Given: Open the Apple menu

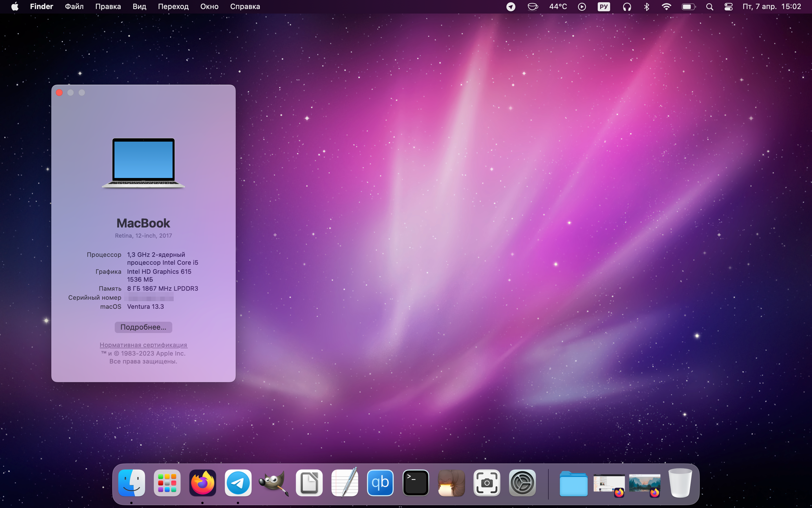Looking at the screenshot, I should [15, 6].
